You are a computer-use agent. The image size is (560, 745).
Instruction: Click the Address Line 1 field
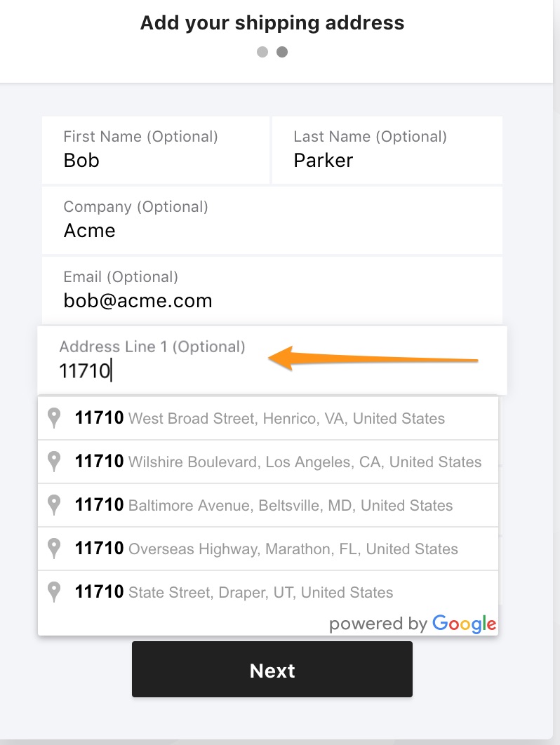[272, 360]
